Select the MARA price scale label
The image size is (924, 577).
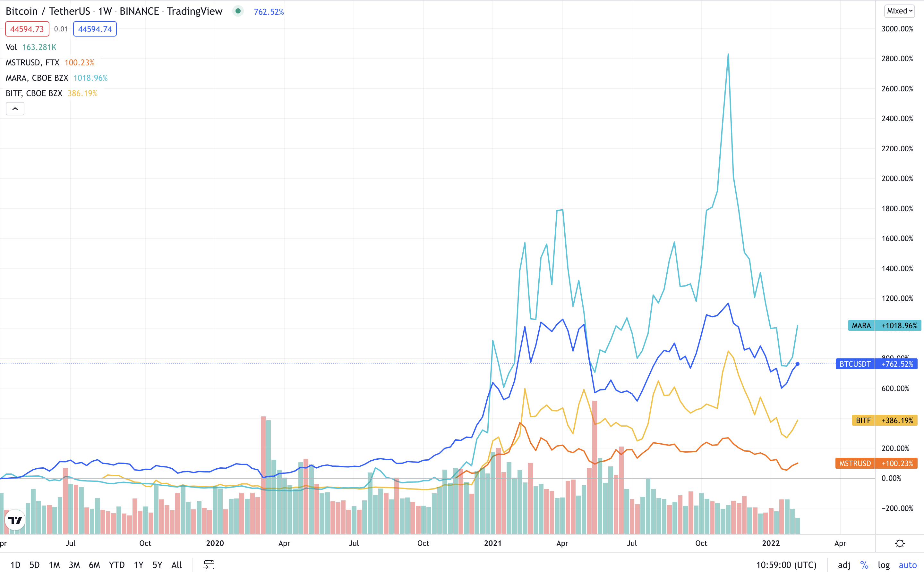click(861, 325)
